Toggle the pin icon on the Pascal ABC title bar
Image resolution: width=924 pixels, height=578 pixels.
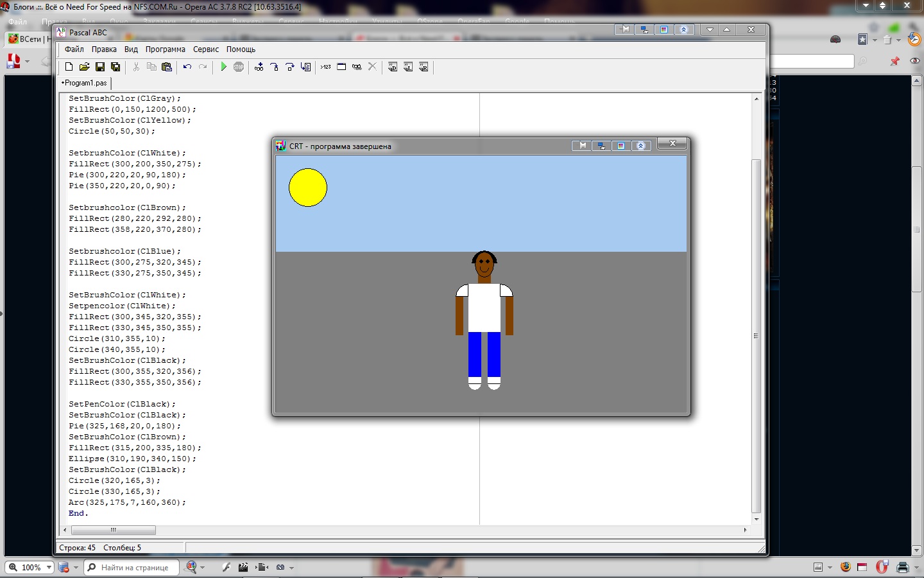tap(624, 30)
